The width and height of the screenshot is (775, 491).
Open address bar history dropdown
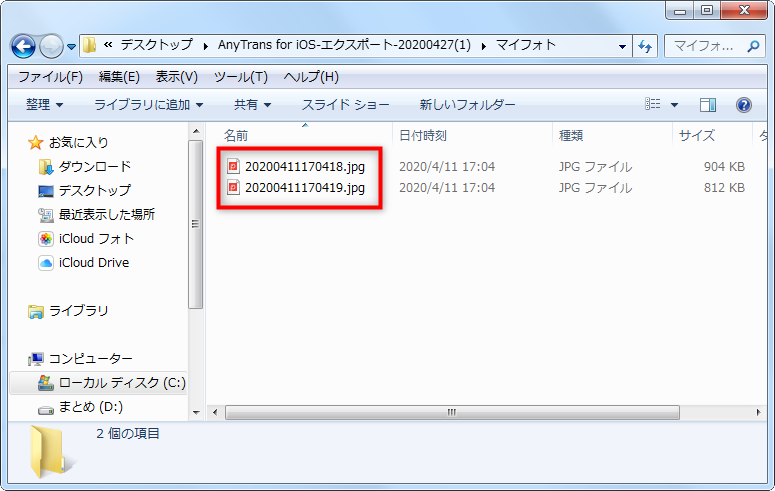[622, 46]
